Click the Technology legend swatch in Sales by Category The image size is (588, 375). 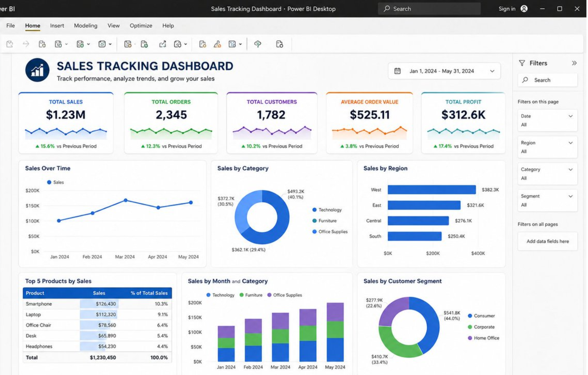[315, 210]
